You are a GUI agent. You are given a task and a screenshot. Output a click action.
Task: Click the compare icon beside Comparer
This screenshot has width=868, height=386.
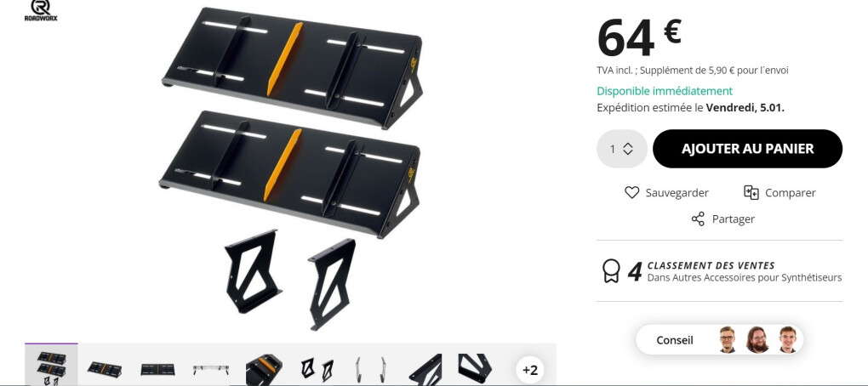click(x=751, y=192)
